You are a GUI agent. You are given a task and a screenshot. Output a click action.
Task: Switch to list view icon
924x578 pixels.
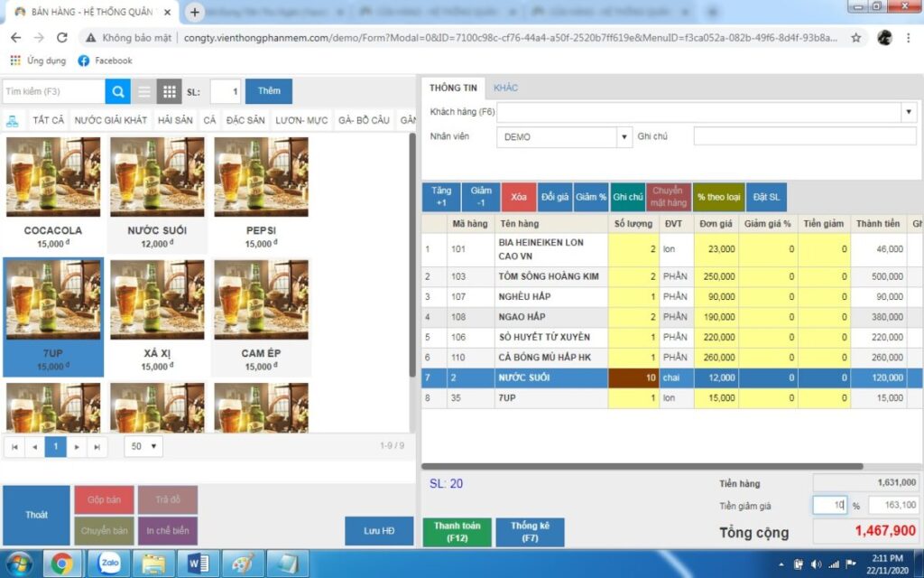point(143,91)
